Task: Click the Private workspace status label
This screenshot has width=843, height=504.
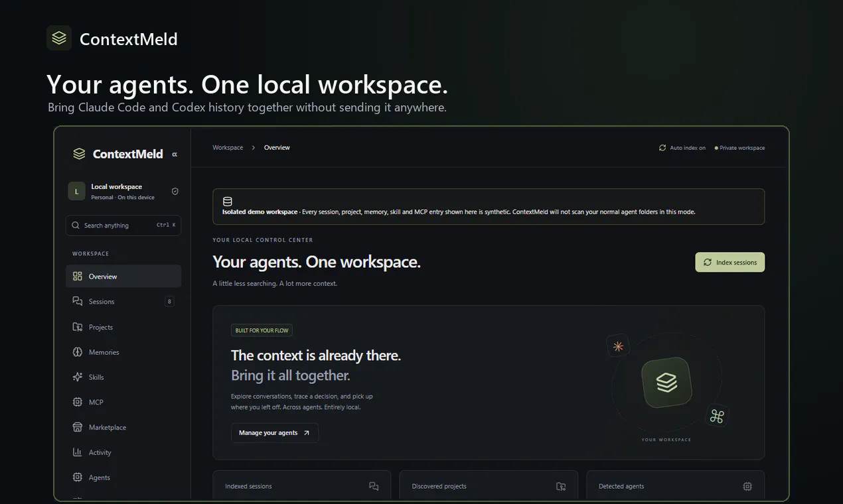Action: click(x=739, y=148)
